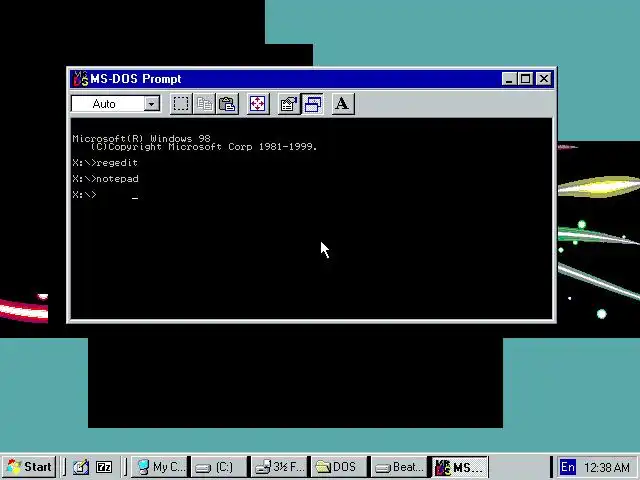Open the Properties toolbar icon
The image size is (640, 480).
pos(289,104)
